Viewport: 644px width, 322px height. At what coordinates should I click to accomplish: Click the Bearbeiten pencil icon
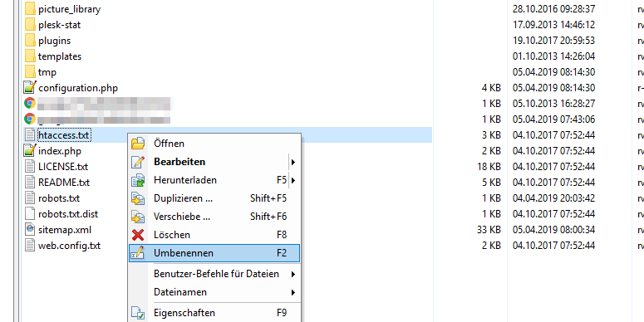coord(138,162)
